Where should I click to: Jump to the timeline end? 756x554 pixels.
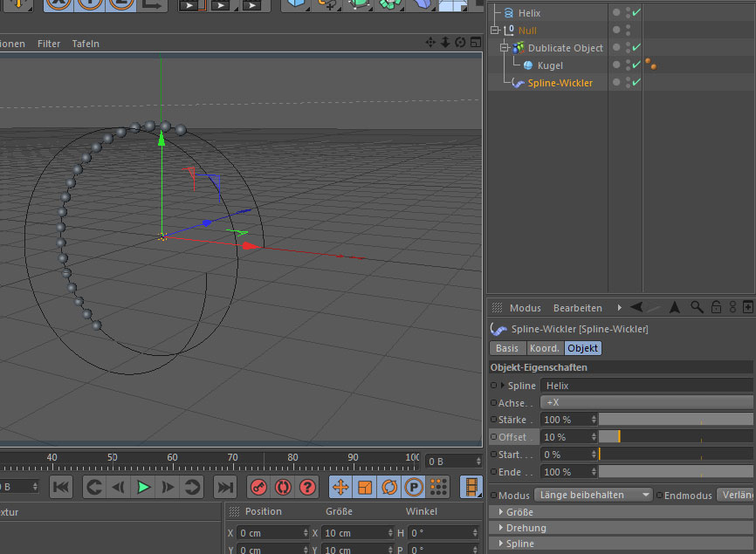pyautogui.click(x=225, y=487)
